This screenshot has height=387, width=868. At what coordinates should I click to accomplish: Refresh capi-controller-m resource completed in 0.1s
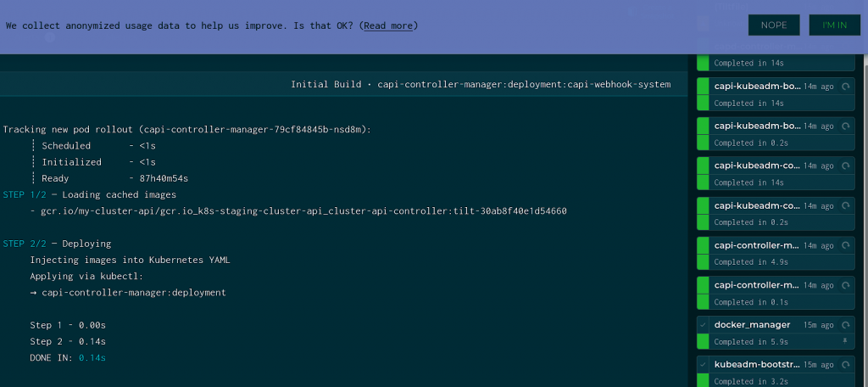pos(845,285)
